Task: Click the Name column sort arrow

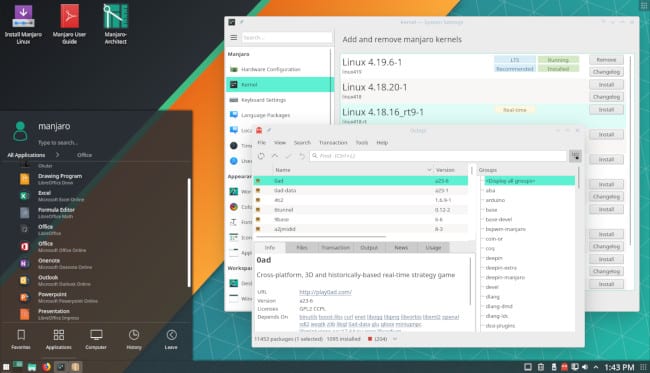Action: click(x=429, y=170)
